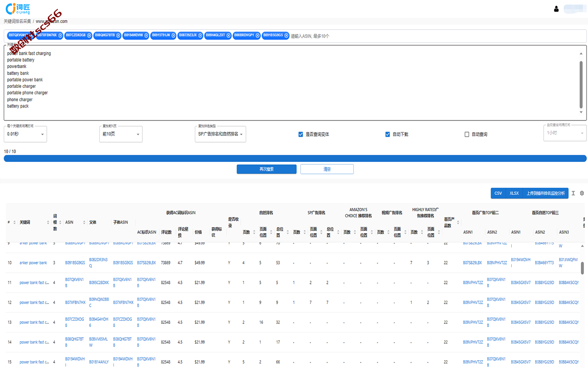
Task: Open 前10页 page-range dropdown
Action: tap(121, 134)
